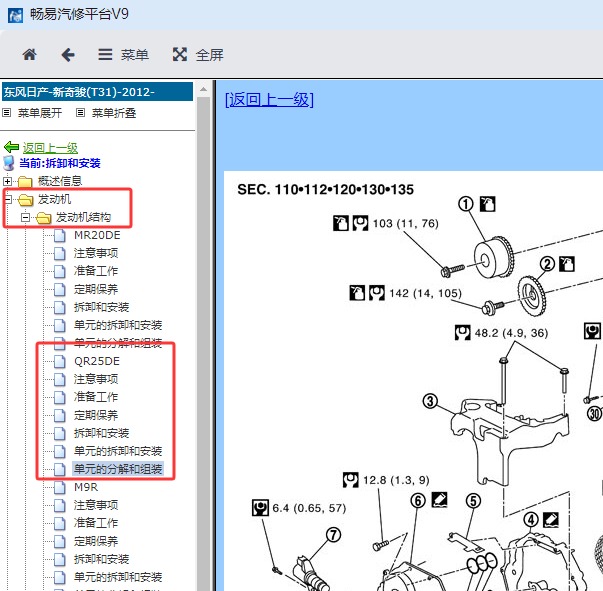The height and width of the screenshot is (591, 603).
Task: Open the QR25DE document
Action: point(97,361)
